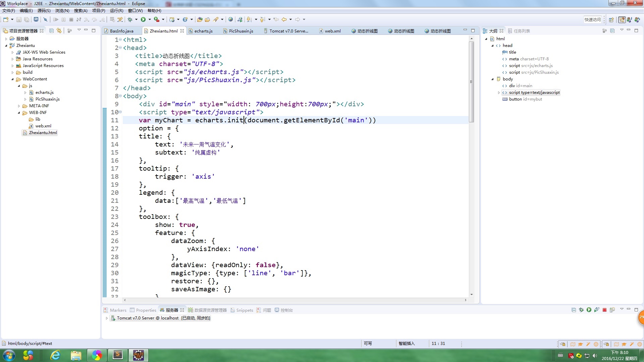The height and width of the screenshot is (362, 644).
Task: Open the 运行(R) menu
Action: click(x=116, y=11)
